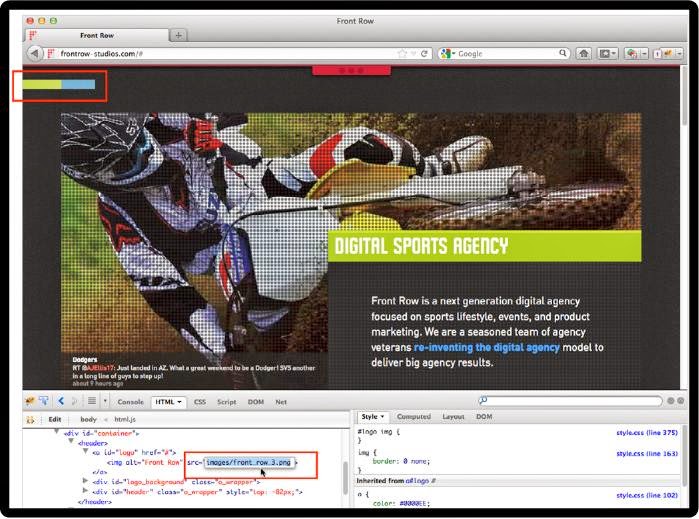The width and height of the screenshot is (699, 519).
Task: Switch to the Computed side tab
Action: pyautogui.click(x=414, y=416)
